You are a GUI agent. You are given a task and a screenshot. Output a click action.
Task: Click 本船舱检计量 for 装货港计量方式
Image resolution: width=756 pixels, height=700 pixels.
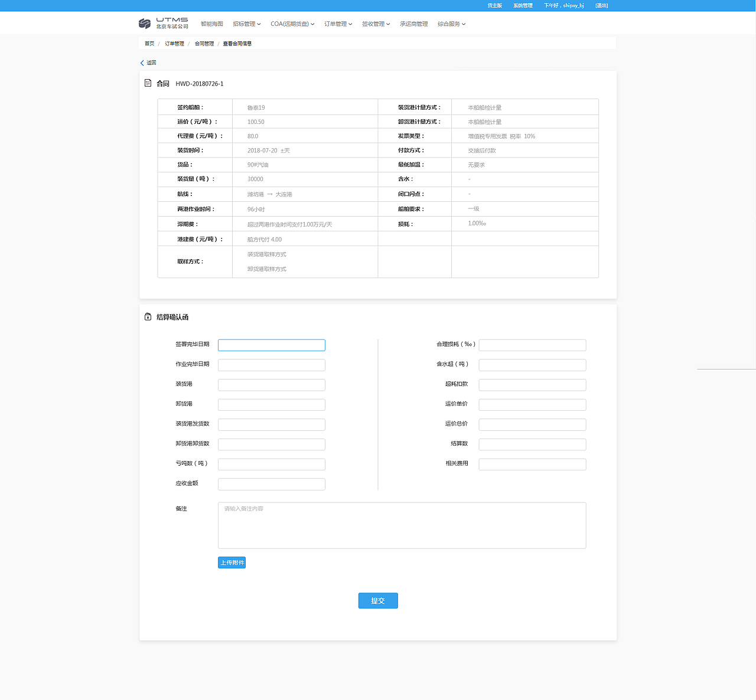coord(485,107)
